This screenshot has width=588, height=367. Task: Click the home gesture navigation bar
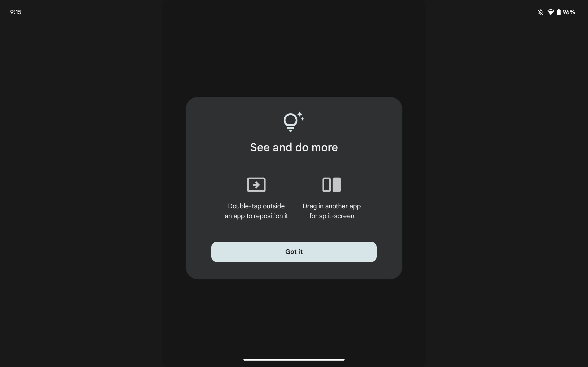tap(294, 360)
